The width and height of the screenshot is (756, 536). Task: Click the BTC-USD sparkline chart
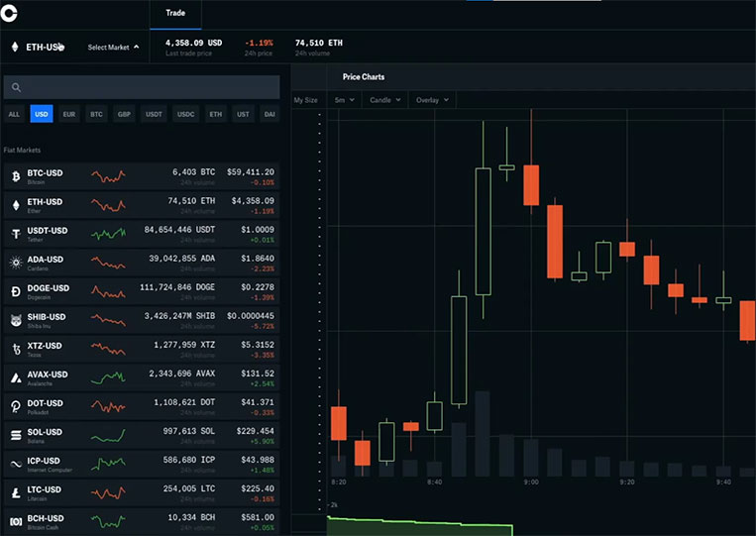(108, 176)
